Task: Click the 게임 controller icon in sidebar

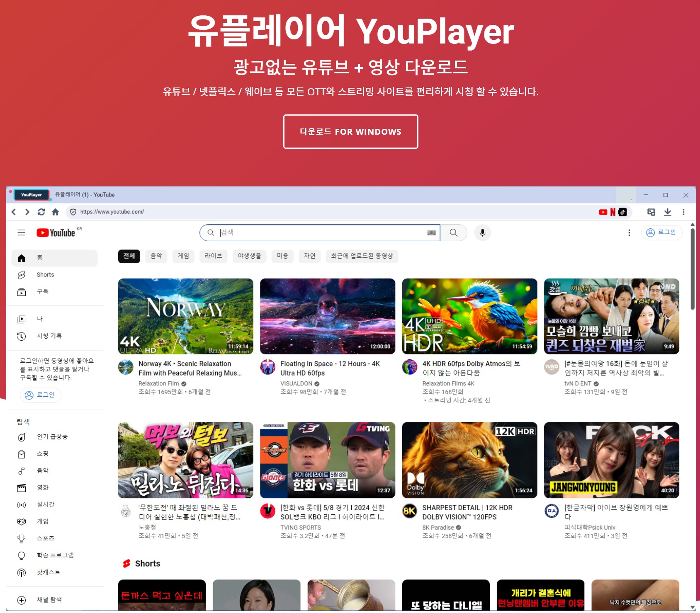Action: click(x=22, y=521)
